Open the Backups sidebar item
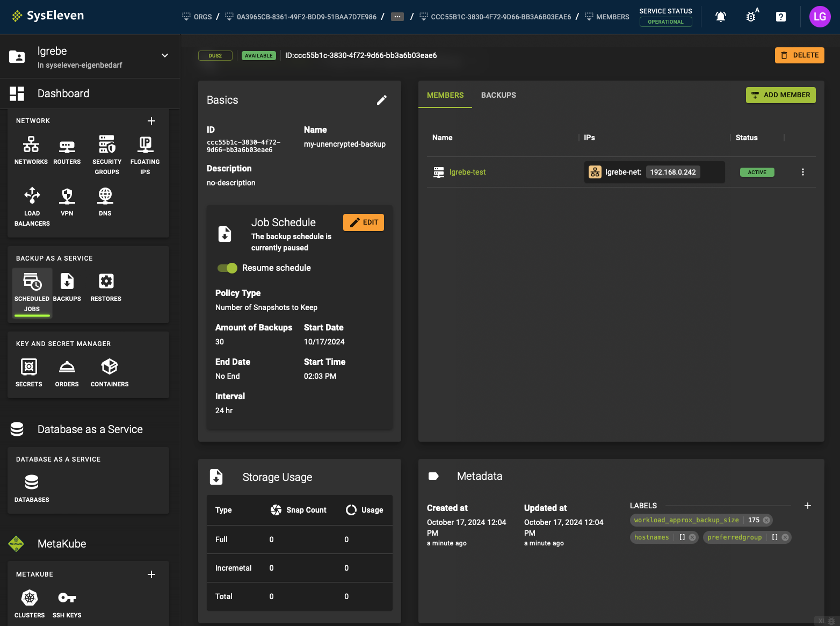Viewport: 840px width, 626px height. tap(67, 287)
